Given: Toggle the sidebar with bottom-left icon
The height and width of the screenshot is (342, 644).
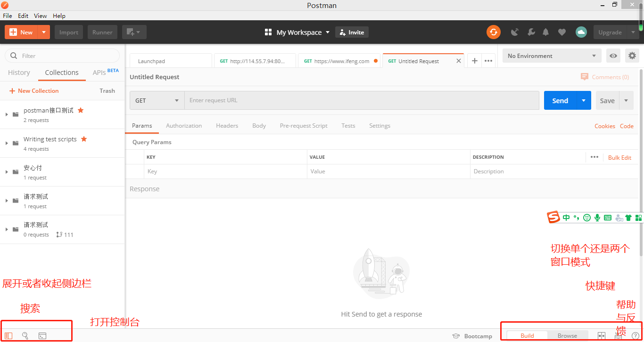Looking at the screenshot, I should coord(8,336).
